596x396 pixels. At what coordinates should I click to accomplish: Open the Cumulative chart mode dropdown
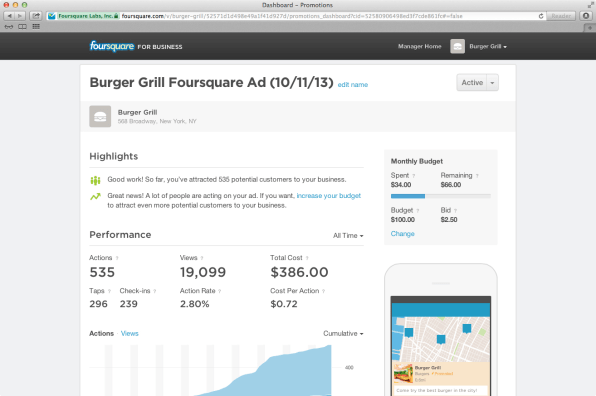coord(343,333)
